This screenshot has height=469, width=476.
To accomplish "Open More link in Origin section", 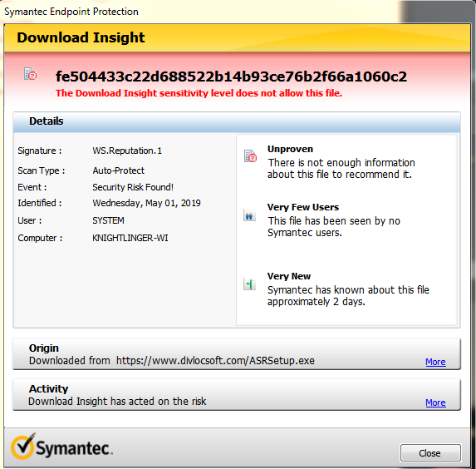I will point(435,362).
